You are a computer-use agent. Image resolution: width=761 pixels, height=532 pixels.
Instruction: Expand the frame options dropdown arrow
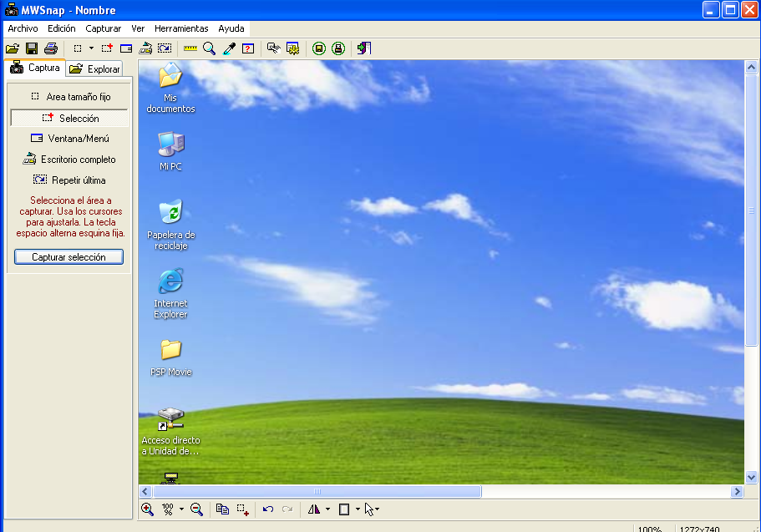(358, 509)
